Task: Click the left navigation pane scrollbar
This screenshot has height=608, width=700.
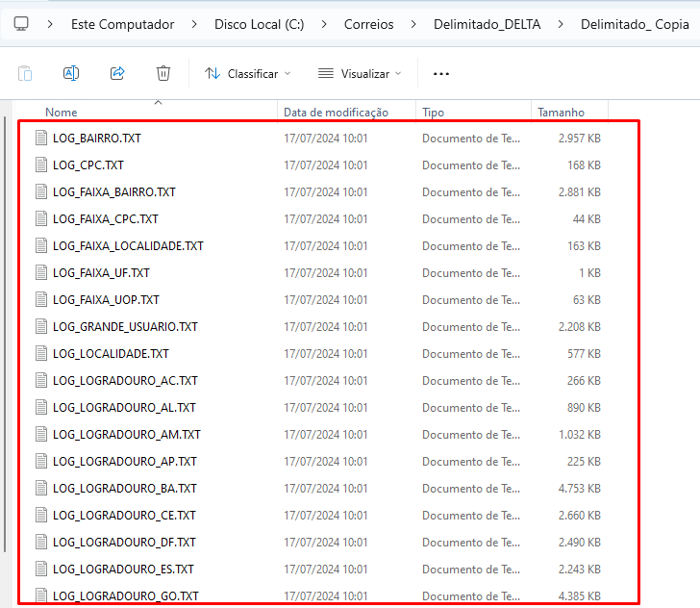Action: coord(5,334)
